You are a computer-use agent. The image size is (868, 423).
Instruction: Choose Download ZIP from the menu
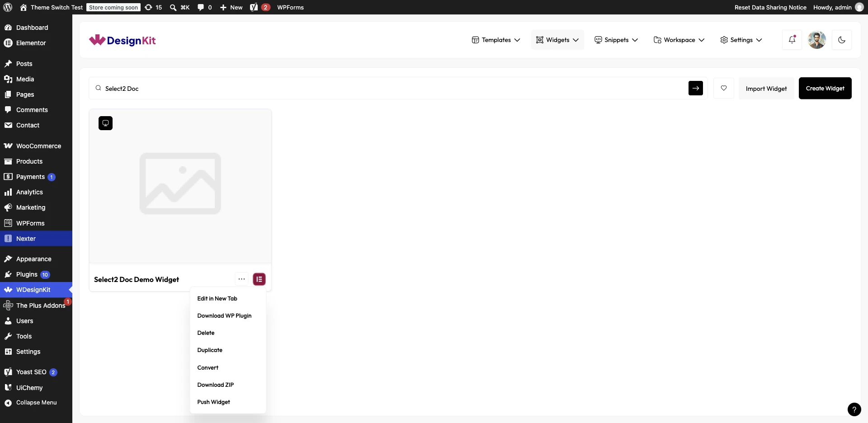coord(228,385)
